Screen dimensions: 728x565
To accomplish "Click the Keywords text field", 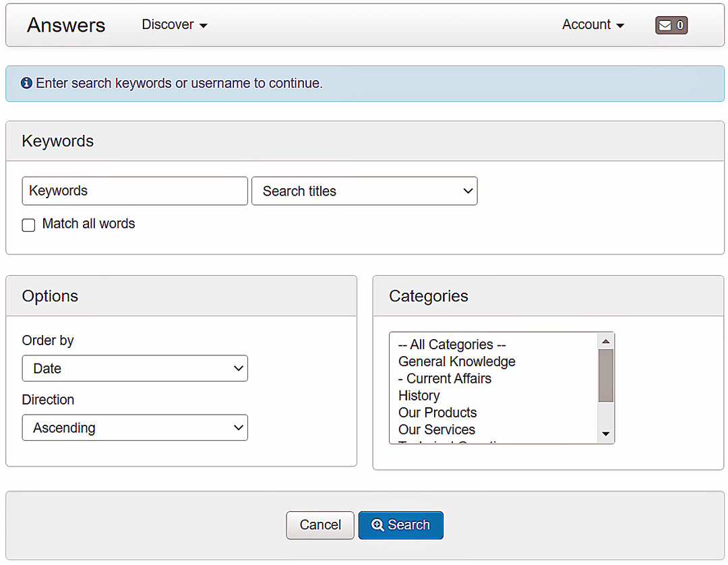I will click(135, 191).
